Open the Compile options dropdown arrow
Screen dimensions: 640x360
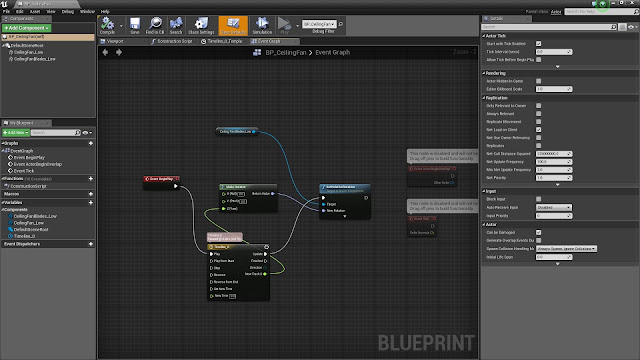pos(121,26)
